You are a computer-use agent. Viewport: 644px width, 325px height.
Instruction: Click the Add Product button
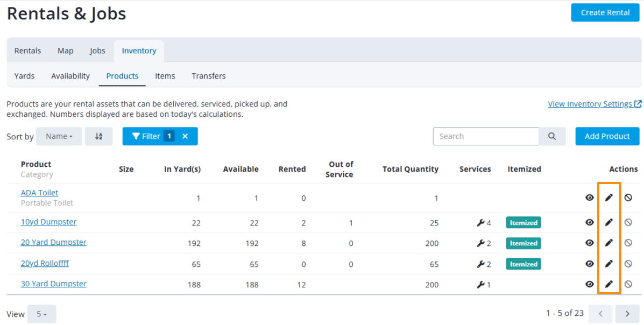(607, 137)
